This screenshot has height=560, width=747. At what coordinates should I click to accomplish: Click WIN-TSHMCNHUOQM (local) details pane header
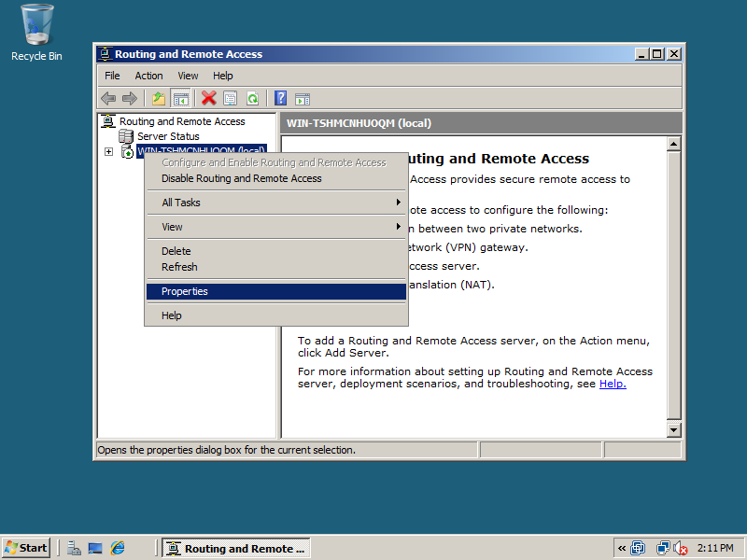click(x=481, y=123)
